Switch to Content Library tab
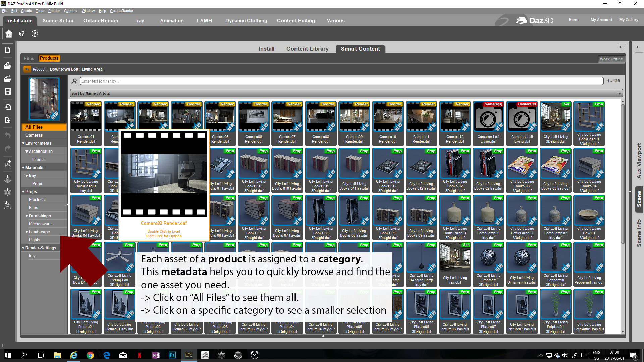 pyautogui.click(x=307, y=49)
